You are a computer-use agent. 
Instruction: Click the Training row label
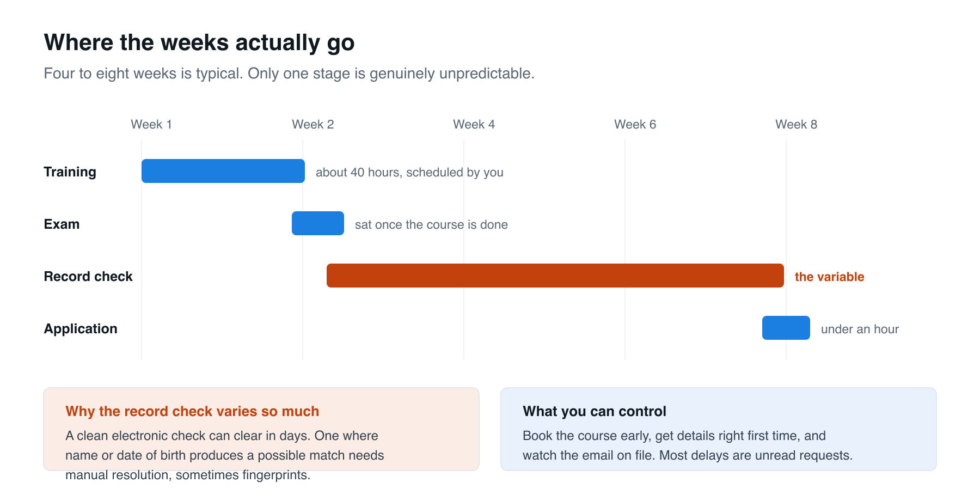[x=70, y=172]
